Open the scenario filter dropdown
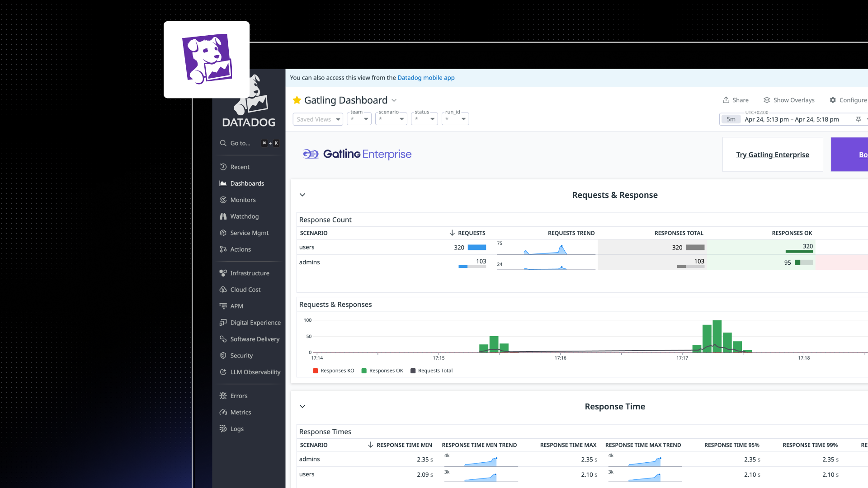 (x=391, y=119)
